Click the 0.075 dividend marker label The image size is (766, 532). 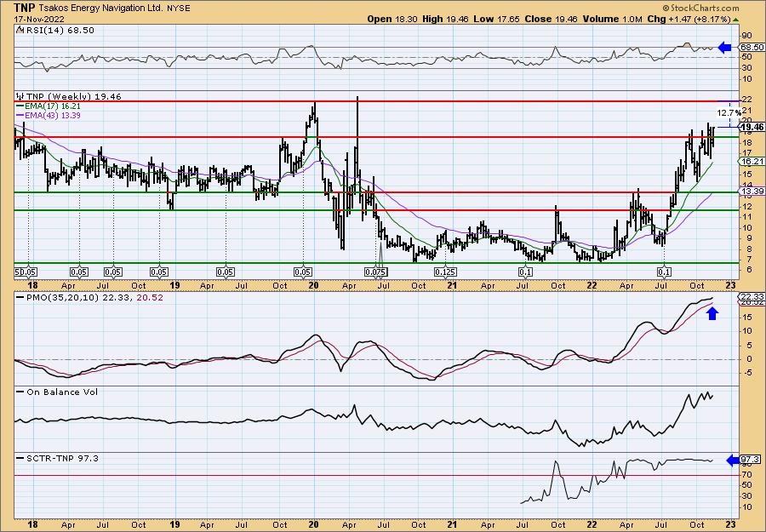(375, 272)
